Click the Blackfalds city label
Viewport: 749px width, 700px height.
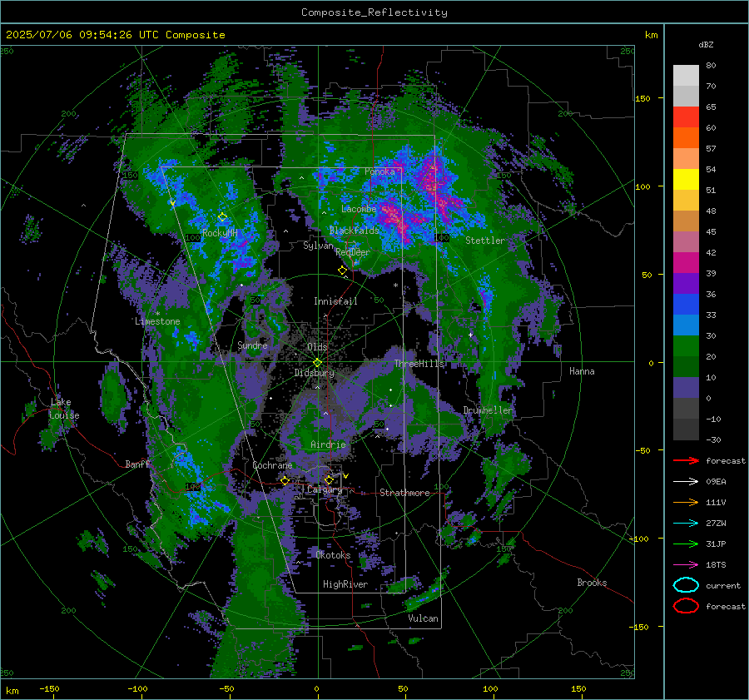click(x=354, y=231)
